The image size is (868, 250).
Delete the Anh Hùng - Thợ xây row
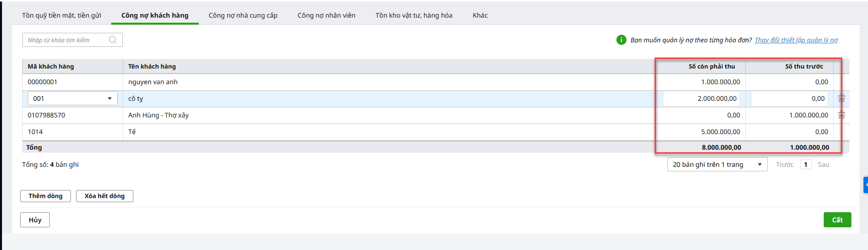point(841,115)
